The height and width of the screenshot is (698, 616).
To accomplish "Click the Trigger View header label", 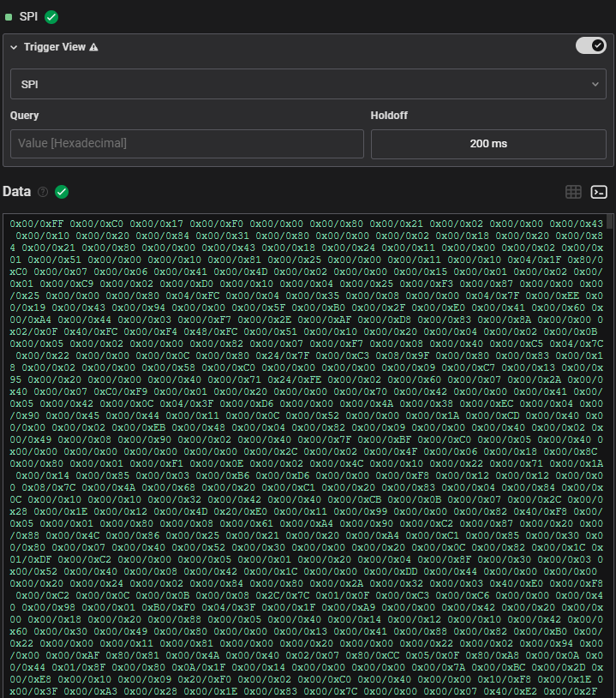I will (x=55, y=47).
